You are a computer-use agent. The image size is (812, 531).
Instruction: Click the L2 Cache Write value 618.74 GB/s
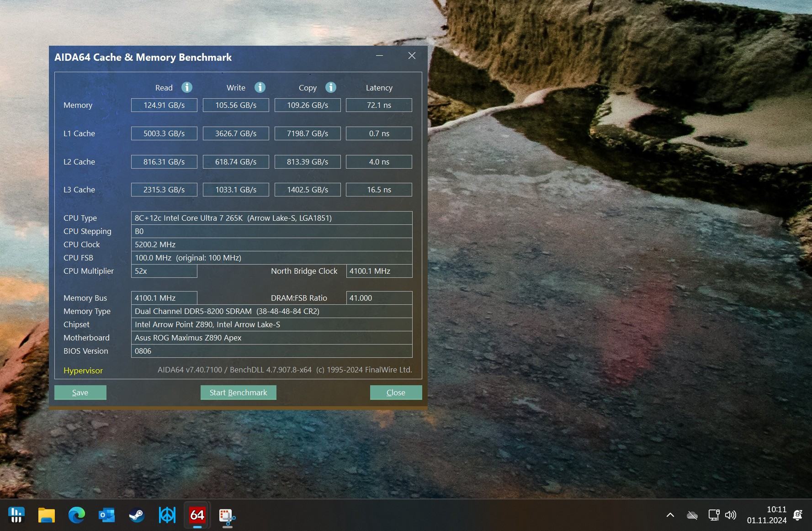tap(236, 162)
